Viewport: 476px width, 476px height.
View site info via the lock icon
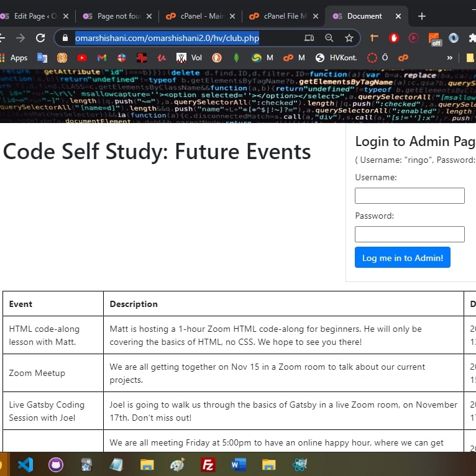[65, 38]
